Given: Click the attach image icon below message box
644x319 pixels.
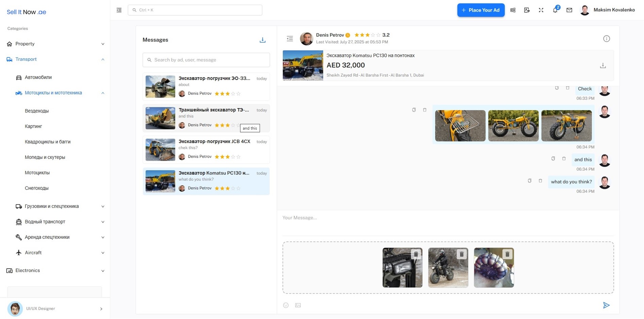Looking at the screenshot, I should click(298, 305).
